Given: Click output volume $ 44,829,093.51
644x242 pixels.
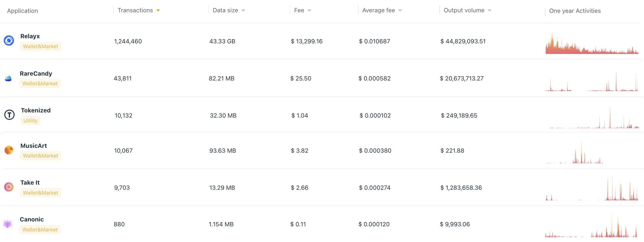Looking at the screenshot, I should pyautogui.click(x=463, y=41).
